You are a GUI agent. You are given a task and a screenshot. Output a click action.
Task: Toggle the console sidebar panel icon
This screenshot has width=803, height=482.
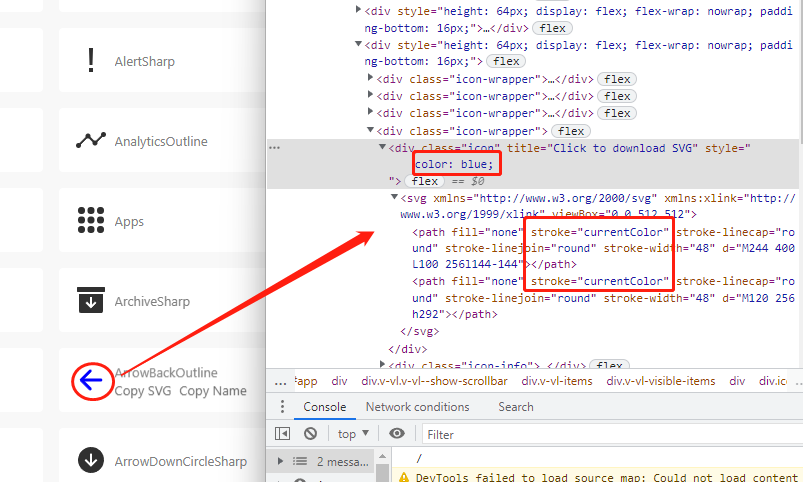click(x=282, y=434)
